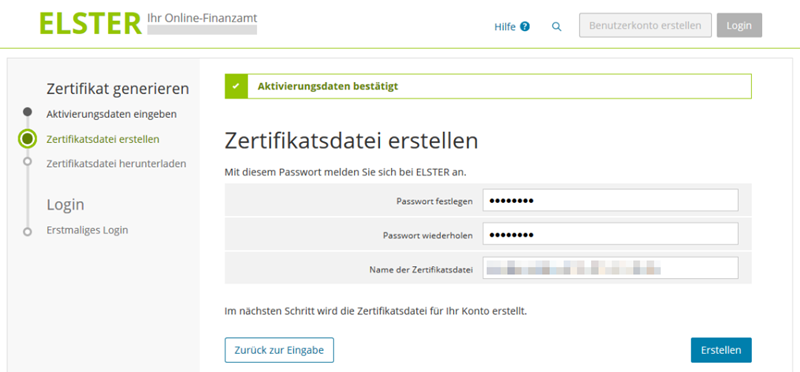Click the Zertifikatsdatei herunterladen step circle
Viewport: 800px width, 372px height.
28,161
